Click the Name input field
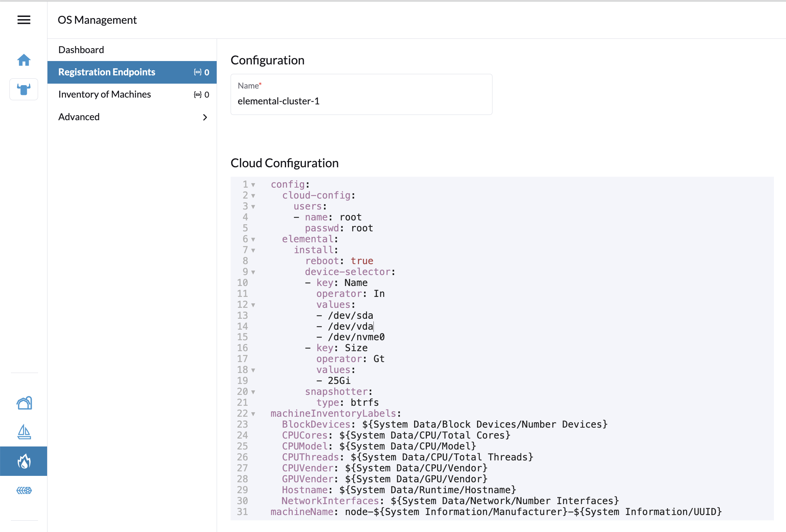 [x=361, y=101]
